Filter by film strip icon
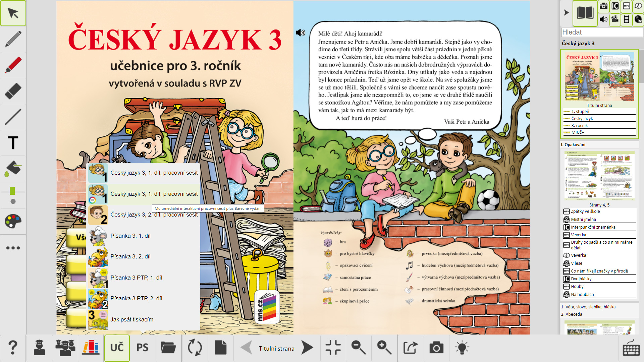 coord(627,19)
